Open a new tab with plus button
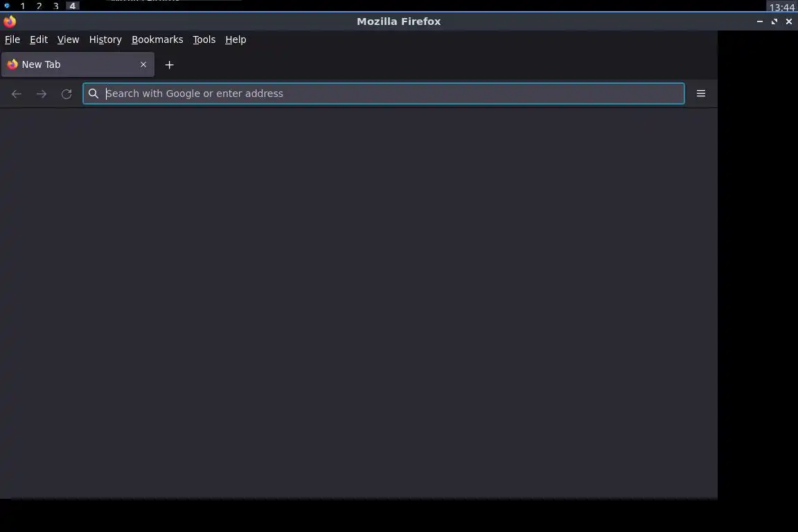This screenshot has width=798, height=532. coord(170,64)
